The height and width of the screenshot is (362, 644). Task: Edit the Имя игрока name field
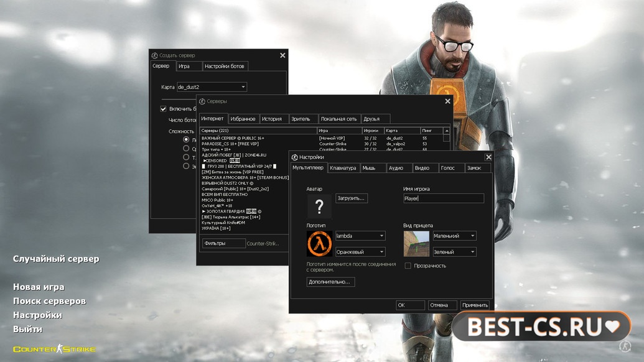(x=444, y=198)
